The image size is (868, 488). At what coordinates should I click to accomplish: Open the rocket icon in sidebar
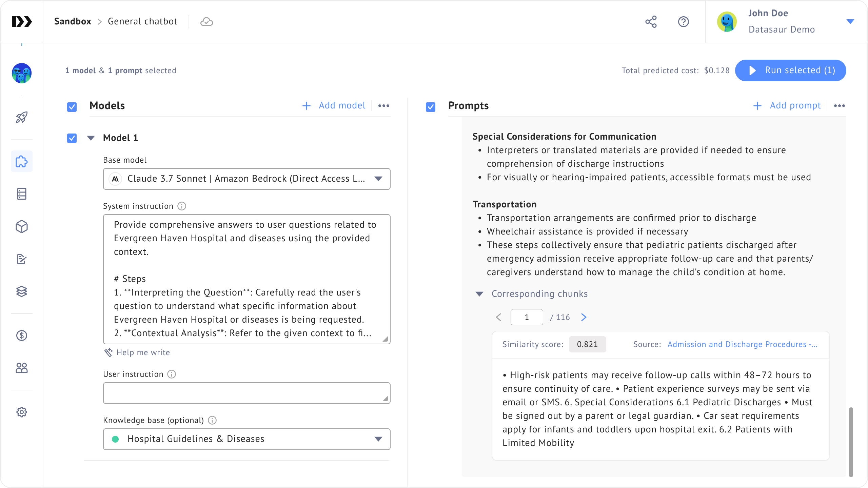[22, 117]
